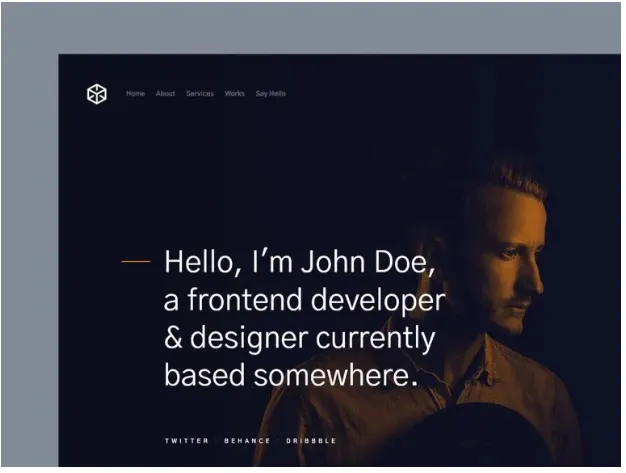Screen dimensions: 626x473
Task: Select Services in the navigation
Action: coord(200,93)
